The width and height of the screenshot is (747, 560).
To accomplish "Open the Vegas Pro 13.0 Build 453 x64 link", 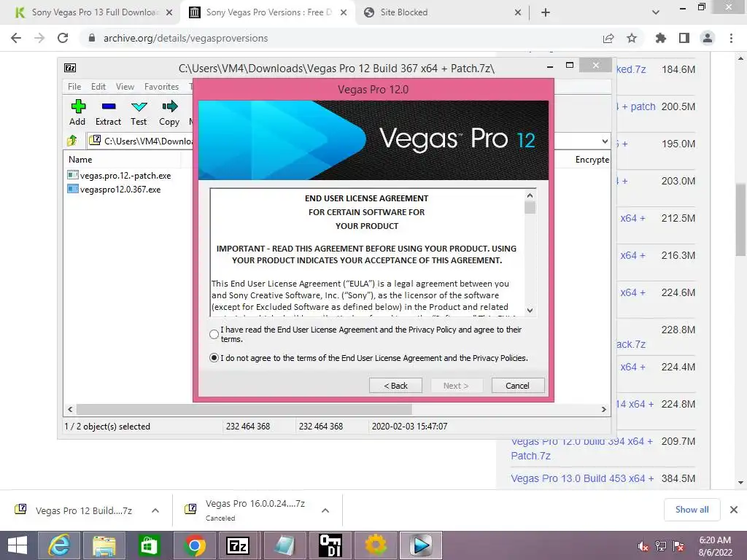I will click(x=582, y=478).
